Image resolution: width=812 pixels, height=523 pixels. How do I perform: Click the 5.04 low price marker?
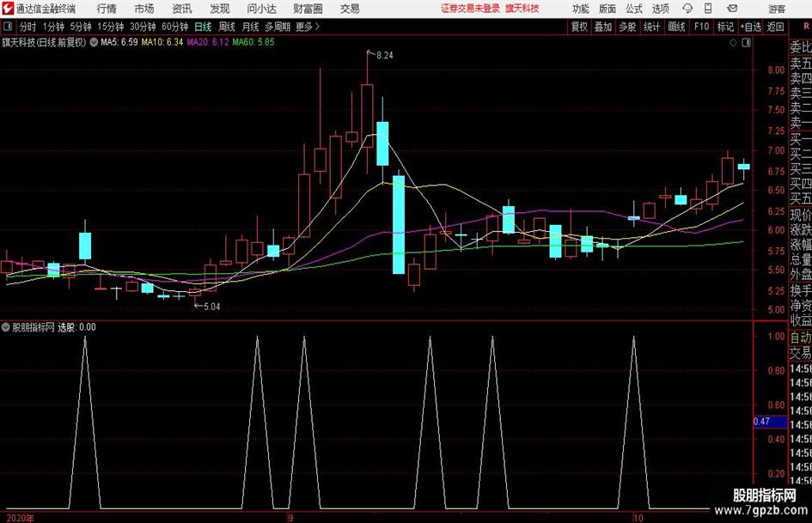(211, 307)
